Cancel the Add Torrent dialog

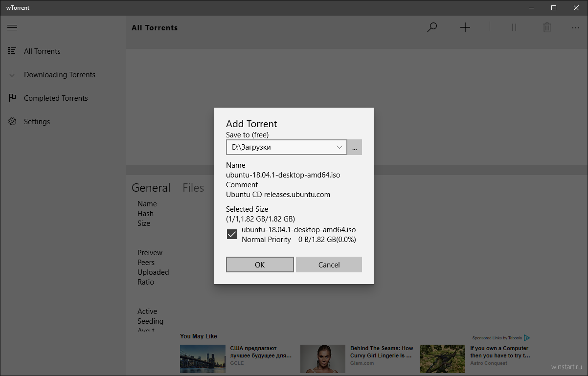click(329, 265)
